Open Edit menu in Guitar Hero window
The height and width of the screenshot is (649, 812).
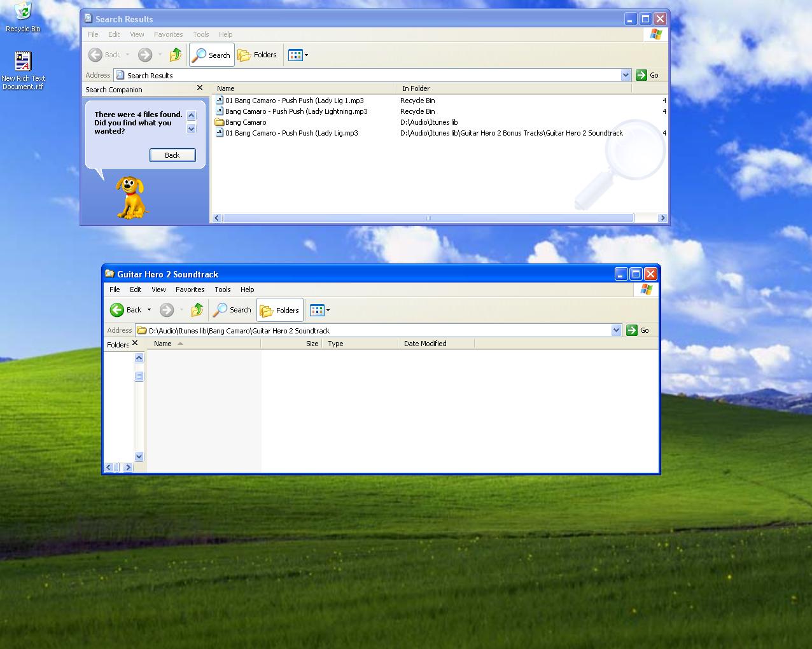pyautogui.click(x=136, y=290)
